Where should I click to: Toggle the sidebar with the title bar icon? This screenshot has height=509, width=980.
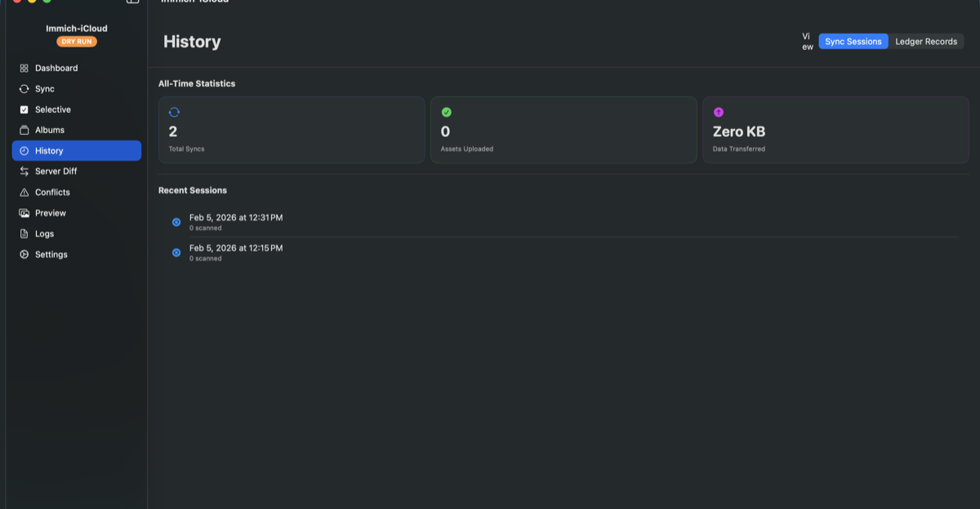(132, 2)
